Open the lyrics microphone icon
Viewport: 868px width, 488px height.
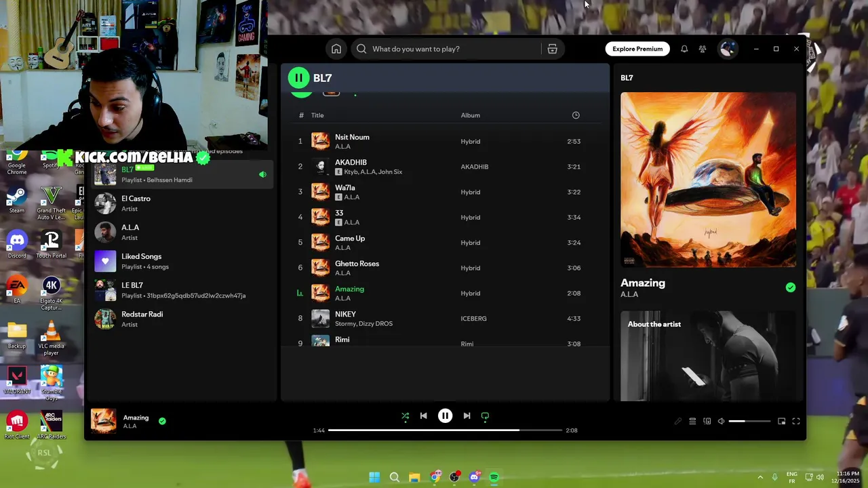coord(677,422)
